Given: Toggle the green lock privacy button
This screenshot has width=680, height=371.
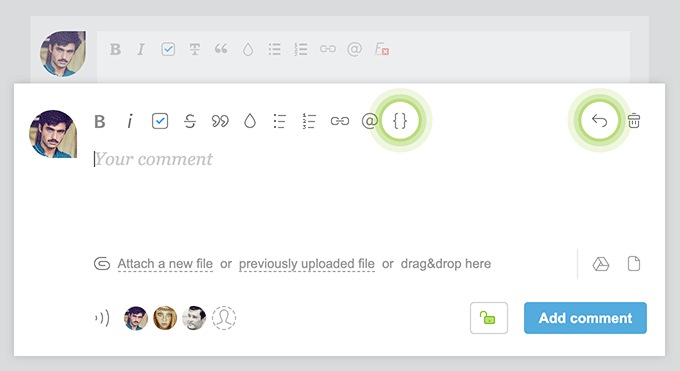Looking at the screenshot, I should pos(489,318).
